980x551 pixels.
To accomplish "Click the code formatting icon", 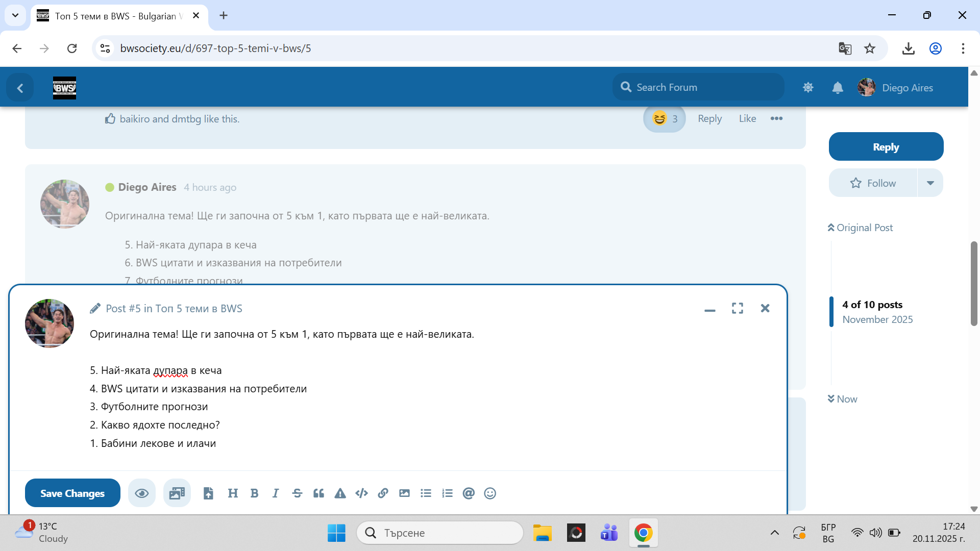I will 361,493.
